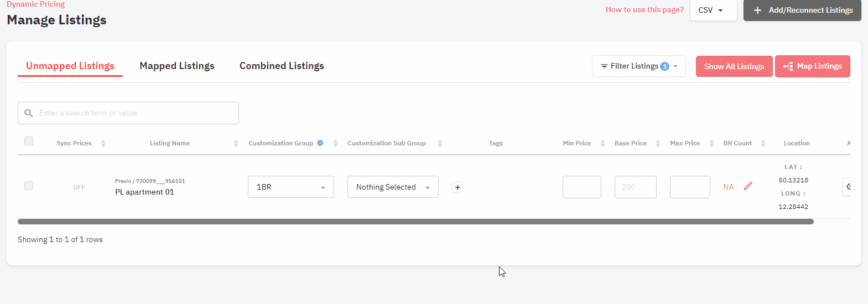Switch to the Unmapped Listings tab

click(x=70, y=66)
